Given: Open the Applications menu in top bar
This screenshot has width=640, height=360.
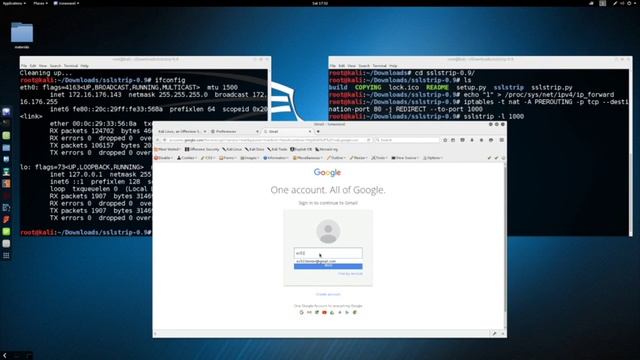Looking at the screenshot, I should 13,3.
